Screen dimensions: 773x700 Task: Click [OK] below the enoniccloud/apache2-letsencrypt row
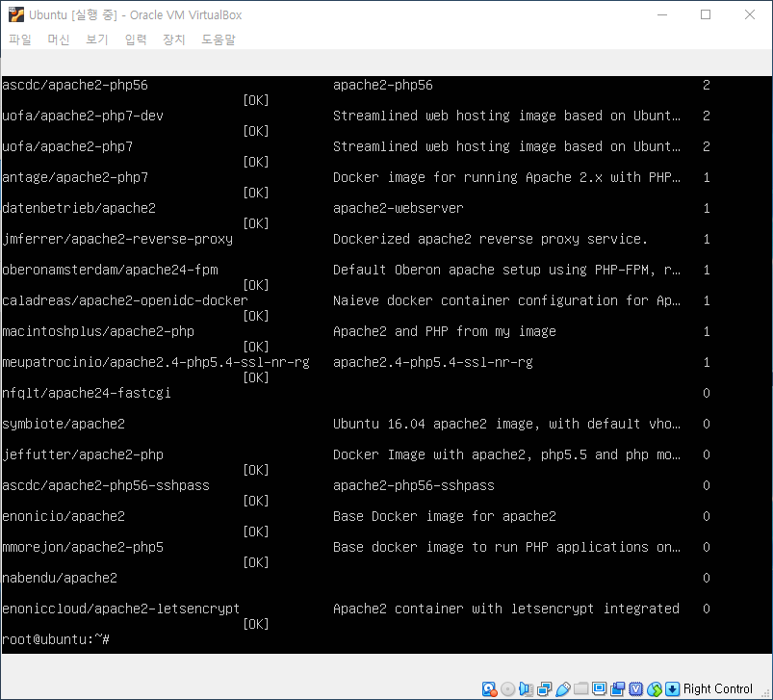[256, 624]
